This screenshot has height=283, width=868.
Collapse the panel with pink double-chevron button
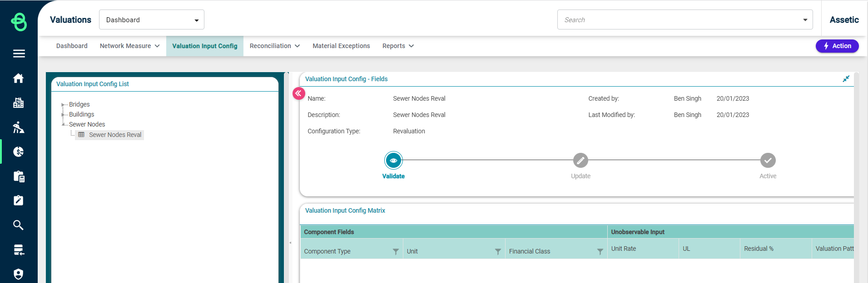(298, 93)
